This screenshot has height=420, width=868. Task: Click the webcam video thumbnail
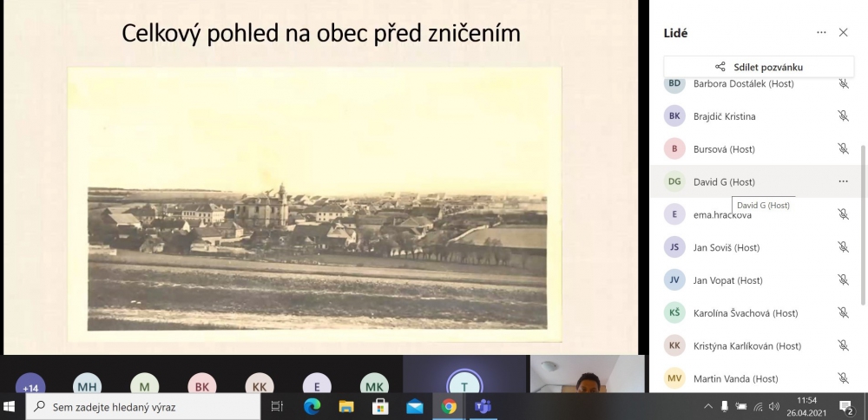(588, 375)
